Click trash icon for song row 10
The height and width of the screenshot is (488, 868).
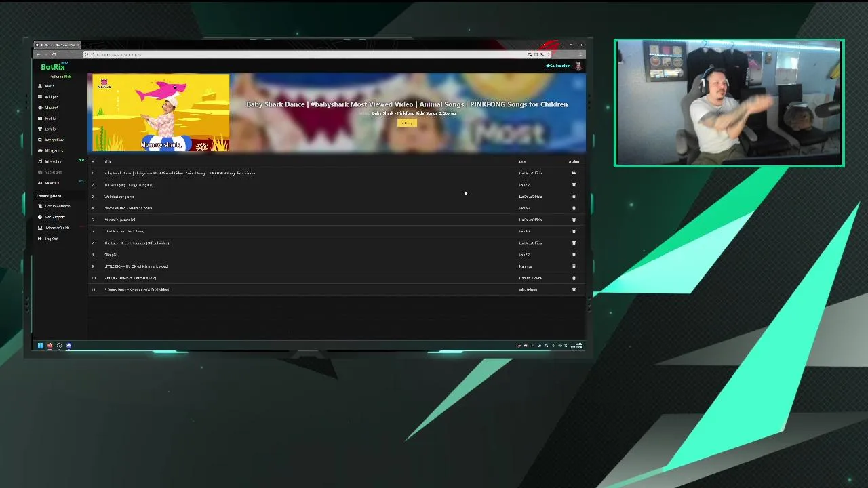574,278
